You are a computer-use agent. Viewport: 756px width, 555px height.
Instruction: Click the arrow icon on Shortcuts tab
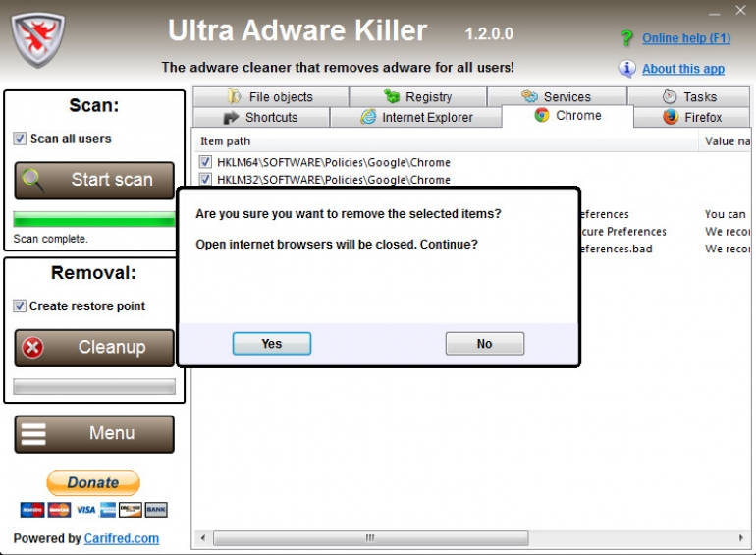coord(231,117)
